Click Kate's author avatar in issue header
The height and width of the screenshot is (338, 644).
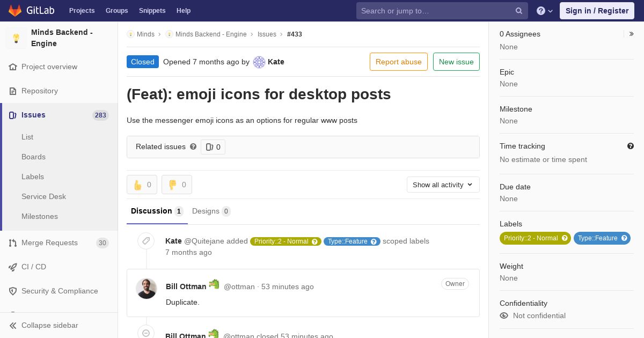(x=259, y=62)
